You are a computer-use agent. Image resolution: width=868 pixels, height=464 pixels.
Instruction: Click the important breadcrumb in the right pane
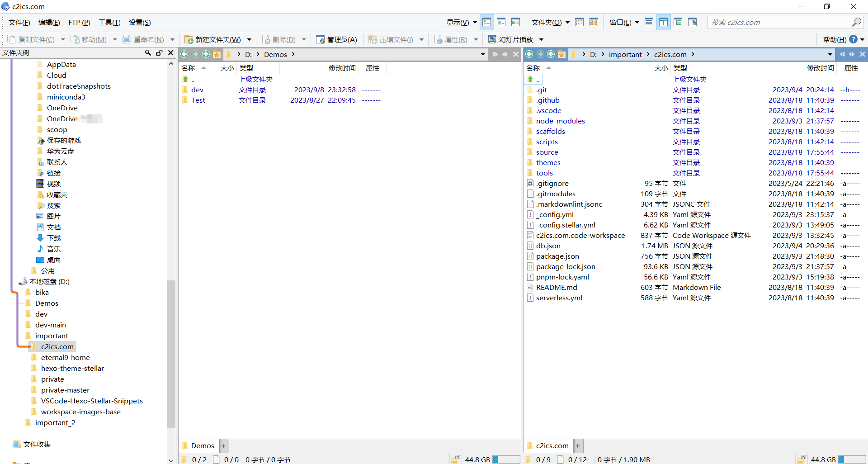point(625,54)
